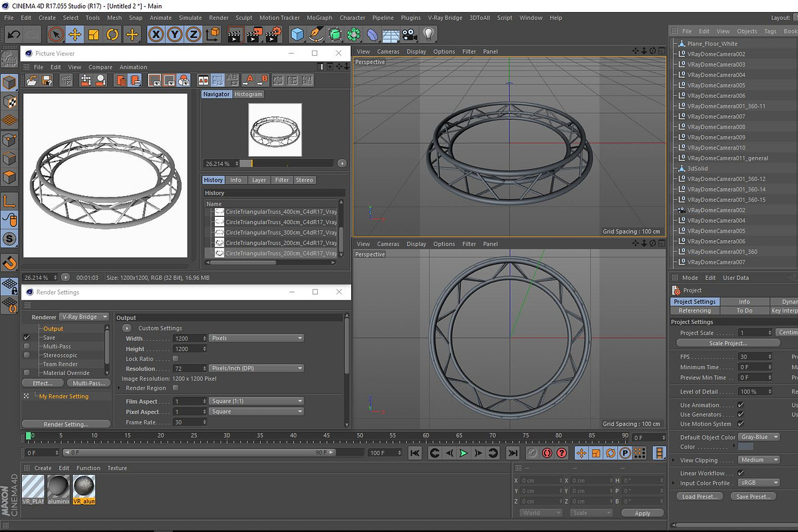Enable the Save checkbox in Render Settings
Image resolution: width=798 pixels, height=532 pixels.
coord(27,337)
